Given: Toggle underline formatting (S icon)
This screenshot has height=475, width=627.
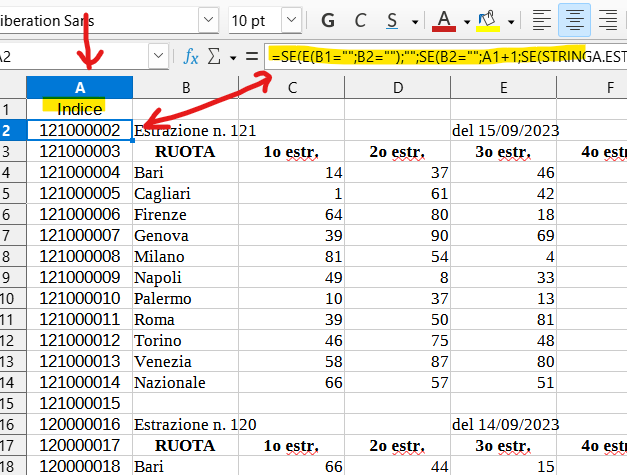Looking at the screenshot, I should click(x=392, y=20).
